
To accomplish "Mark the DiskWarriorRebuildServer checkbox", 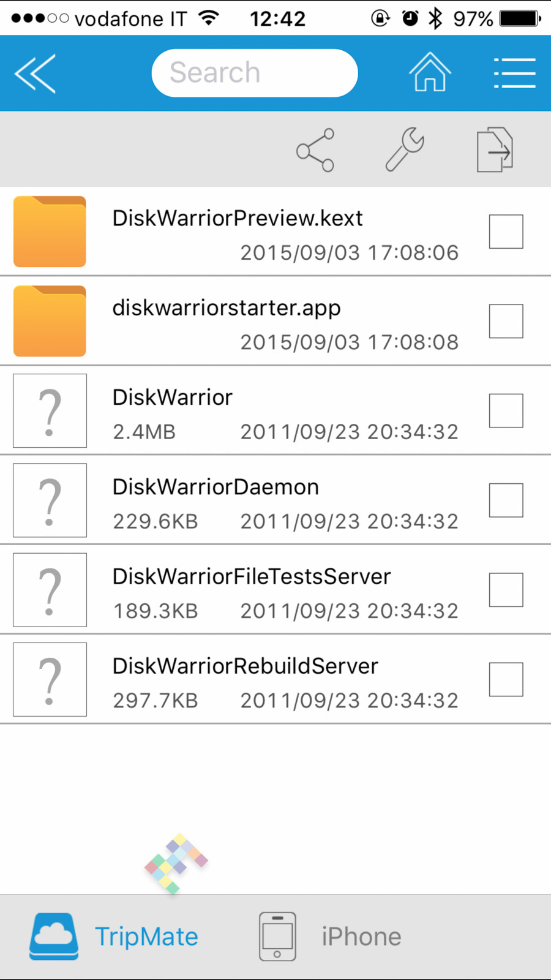I will pos(506,679).
